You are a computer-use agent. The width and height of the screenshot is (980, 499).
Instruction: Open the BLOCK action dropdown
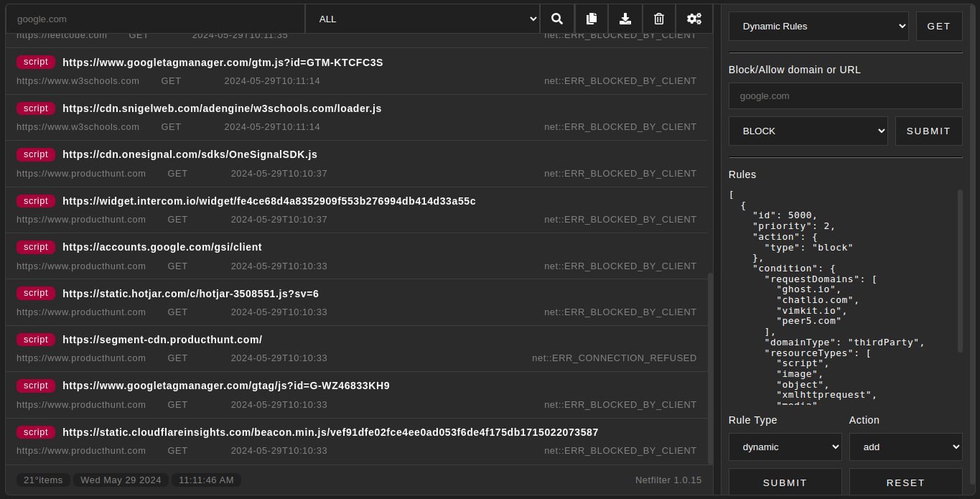coord(808,131)
